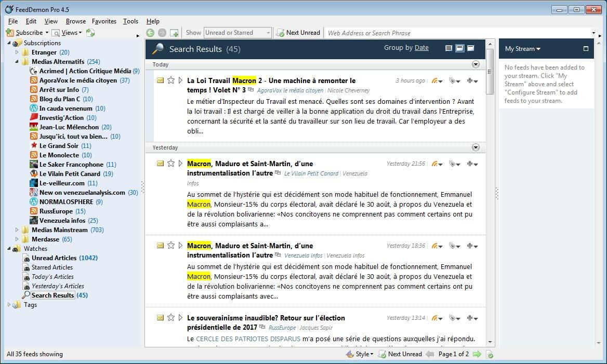The width and height of the screenshot is (607, 364).
Task: Select the AgoraVox le média citoyen feed
Action: 80,80
